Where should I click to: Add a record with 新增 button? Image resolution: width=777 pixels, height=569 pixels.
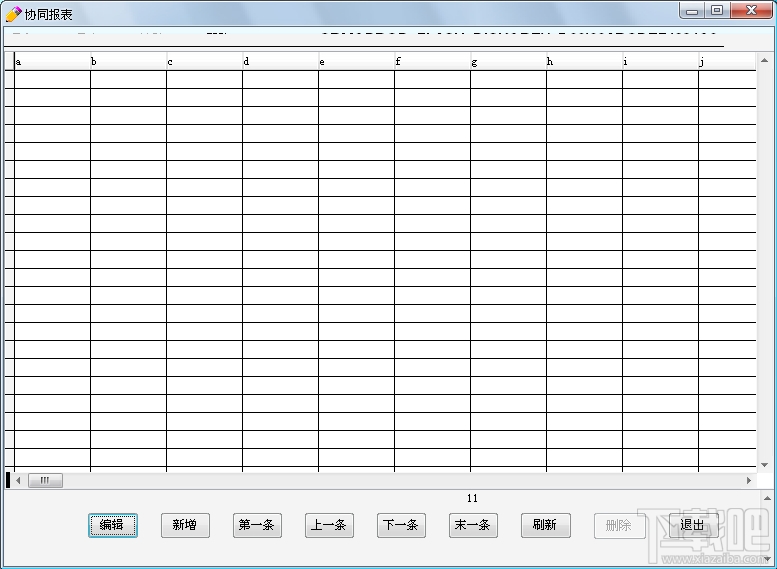(x=185, y=525)
